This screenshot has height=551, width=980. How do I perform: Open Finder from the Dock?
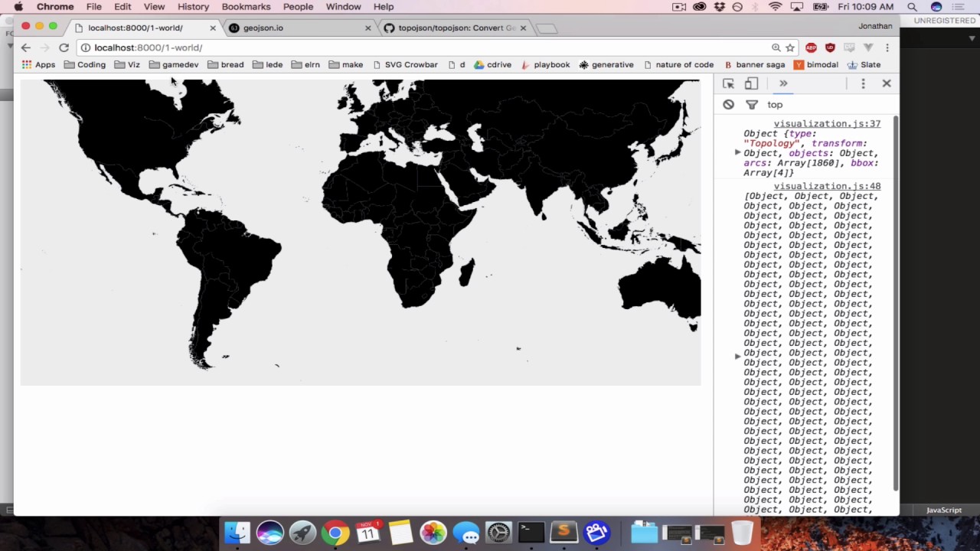click(237, 532)
